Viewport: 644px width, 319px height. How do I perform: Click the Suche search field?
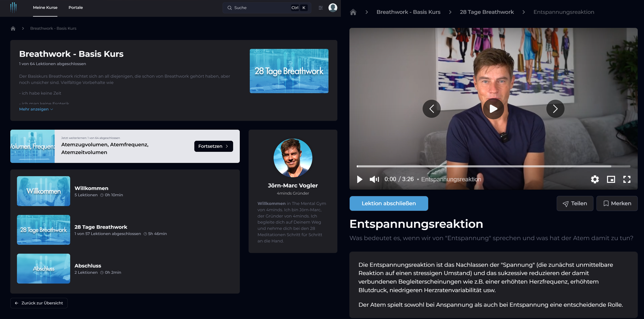coord(267,8)
